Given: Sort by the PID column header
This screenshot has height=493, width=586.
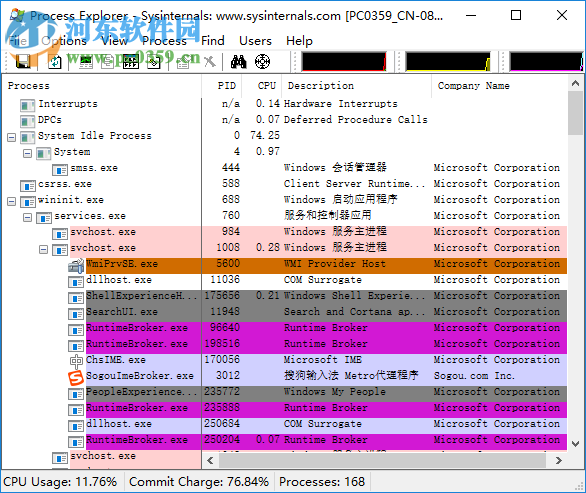Looking at the screenshot, I should [x=222, y=86].
